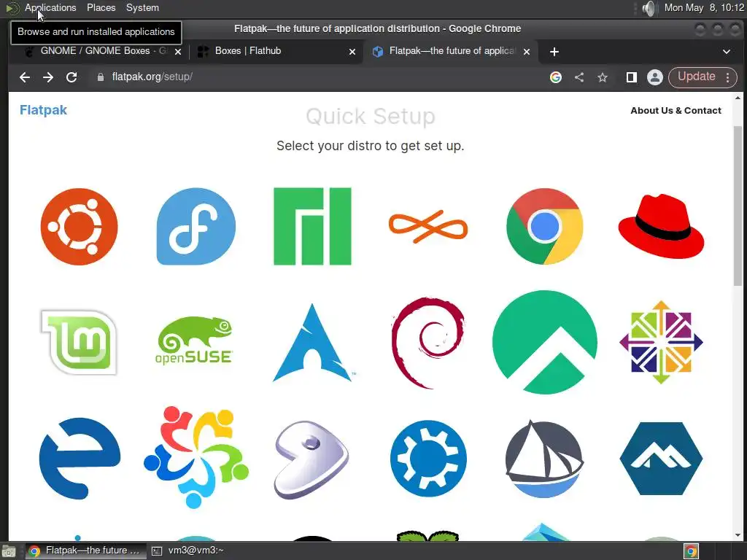Open the System menu
The width and height of the screenshot is (747, 560).
click(x=142, y=7)
